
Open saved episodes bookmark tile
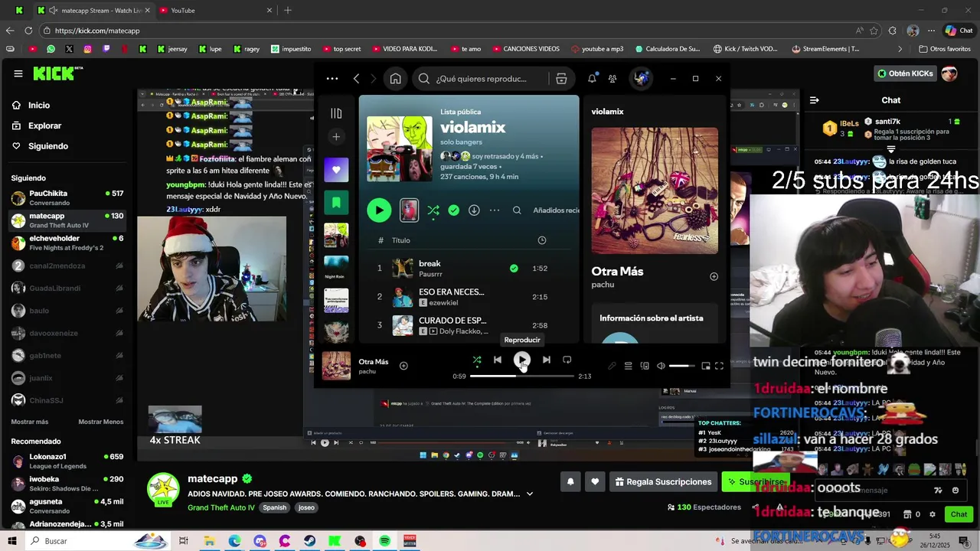coord(336,203)
